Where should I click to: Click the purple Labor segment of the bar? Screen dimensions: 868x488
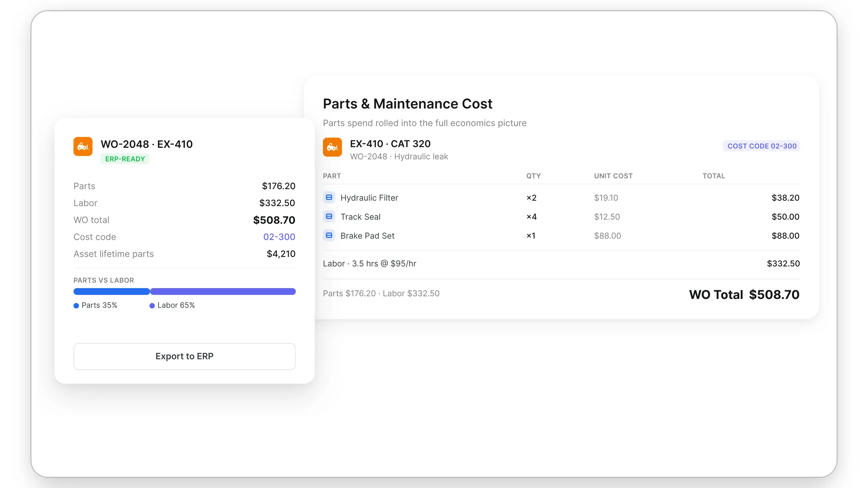223,291
